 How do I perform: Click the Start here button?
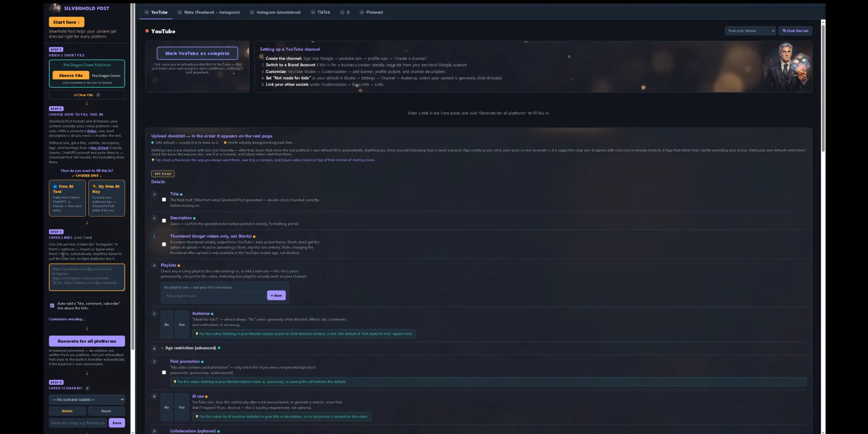click(67, 22)
